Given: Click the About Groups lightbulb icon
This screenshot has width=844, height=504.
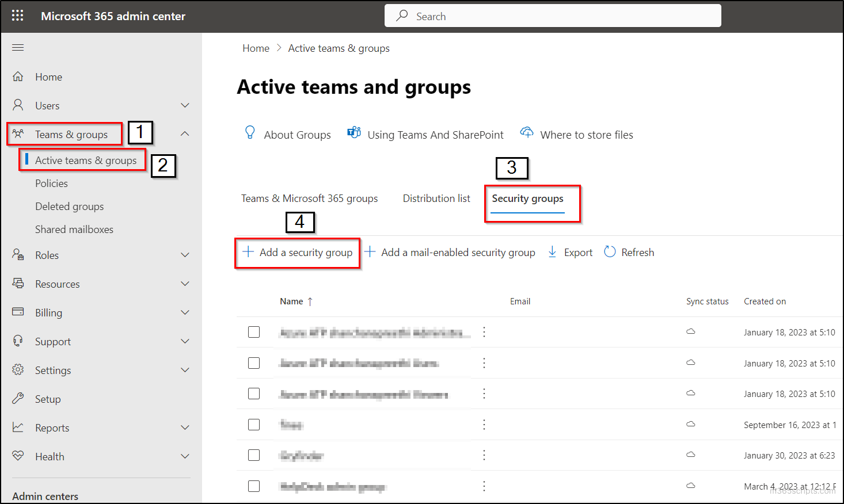Looking at the screenshot, I should [249, 133].
